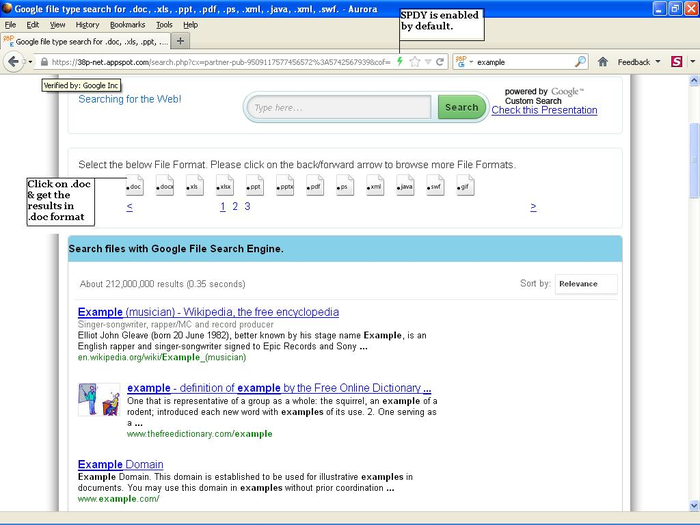The width and height of the screenshot is (700, 525).
Task: Select the .xml file format icon
Action: point(375,185)
